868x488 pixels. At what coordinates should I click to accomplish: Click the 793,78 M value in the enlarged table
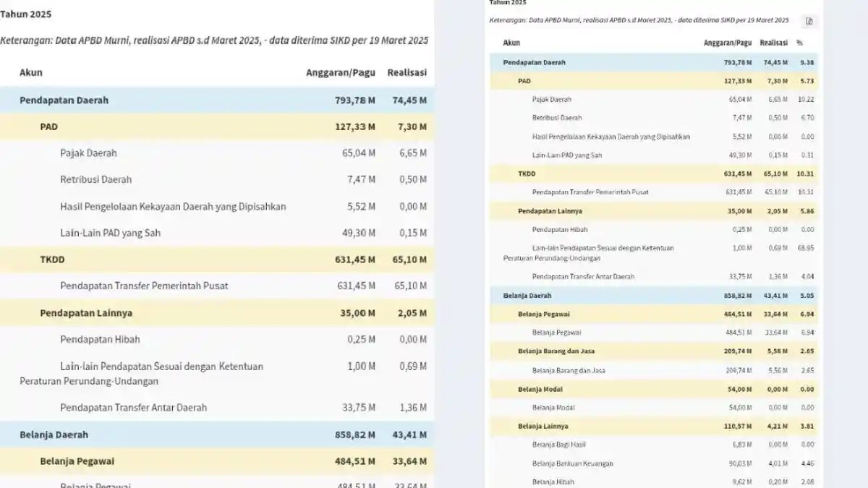(x=356, y=100)
